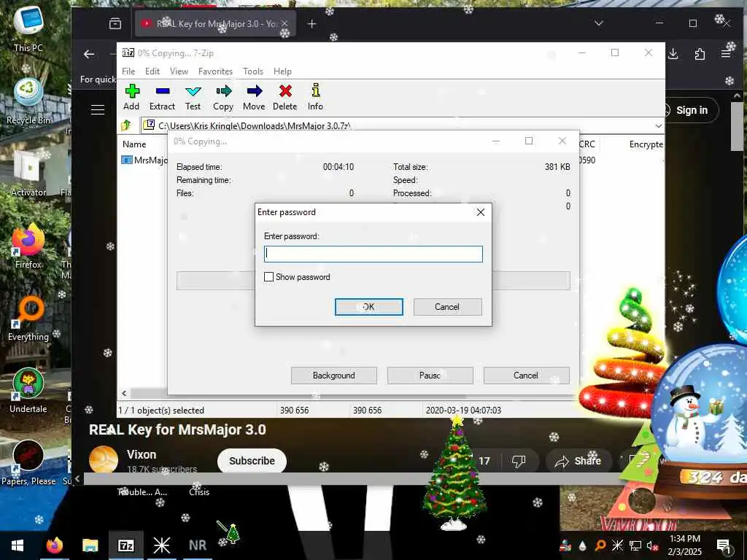
Task: Open the notification center icon
Action: (724, 545)
